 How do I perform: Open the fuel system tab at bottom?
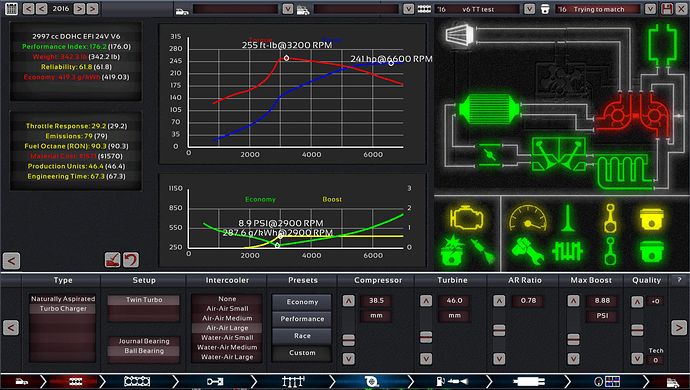451,381
